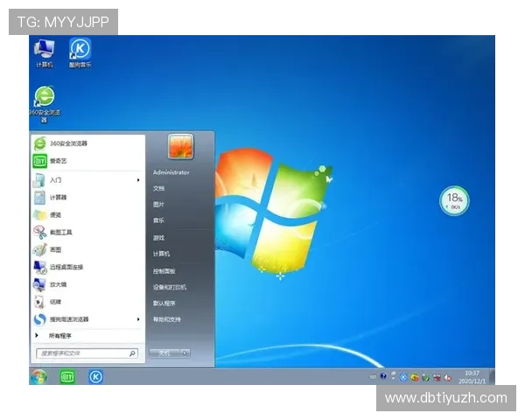Expand the 入门 submenu arrow

point(138,179)
